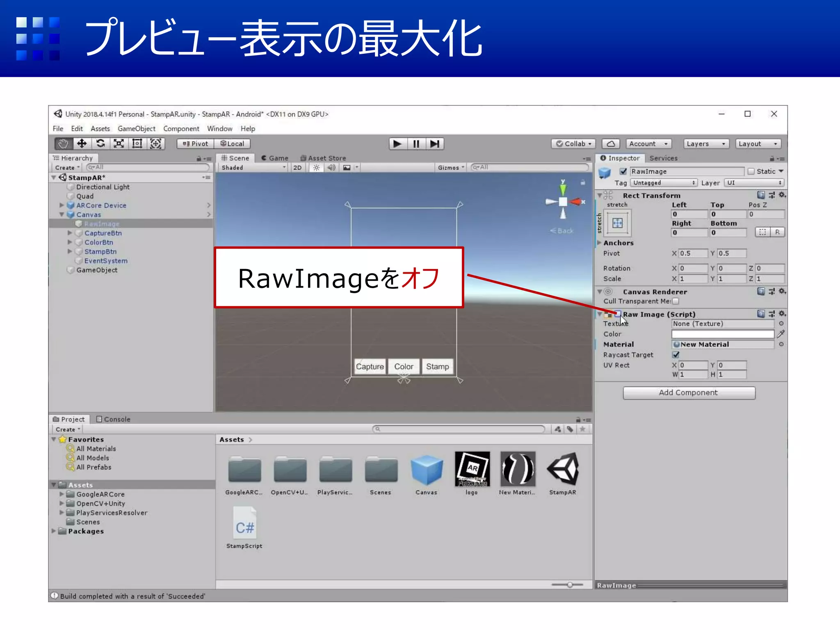
Task: Open the Window menu
Action: click(x=219, y=128)
